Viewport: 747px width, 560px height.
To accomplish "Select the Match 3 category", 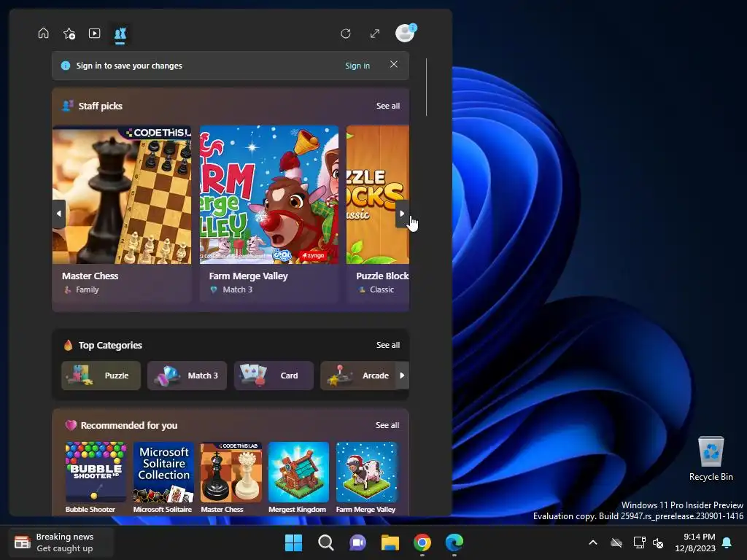I will (187, 376).
